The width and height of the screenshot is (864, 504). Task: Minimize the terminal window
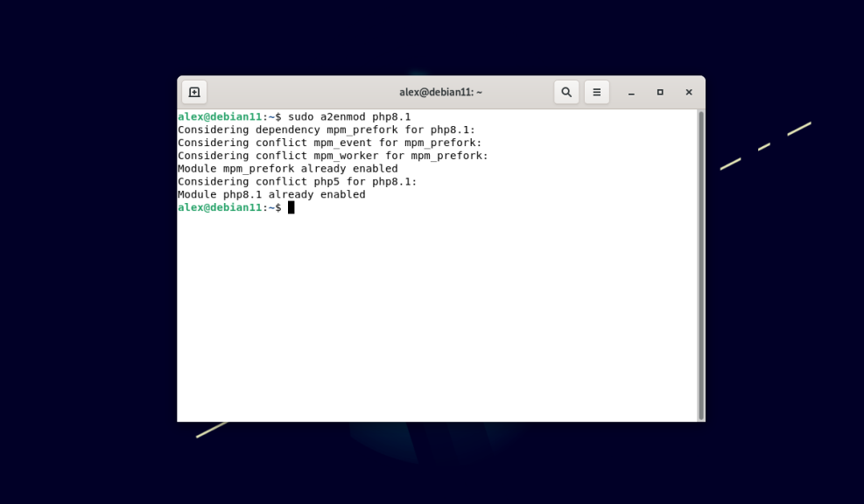pos(630,92)
